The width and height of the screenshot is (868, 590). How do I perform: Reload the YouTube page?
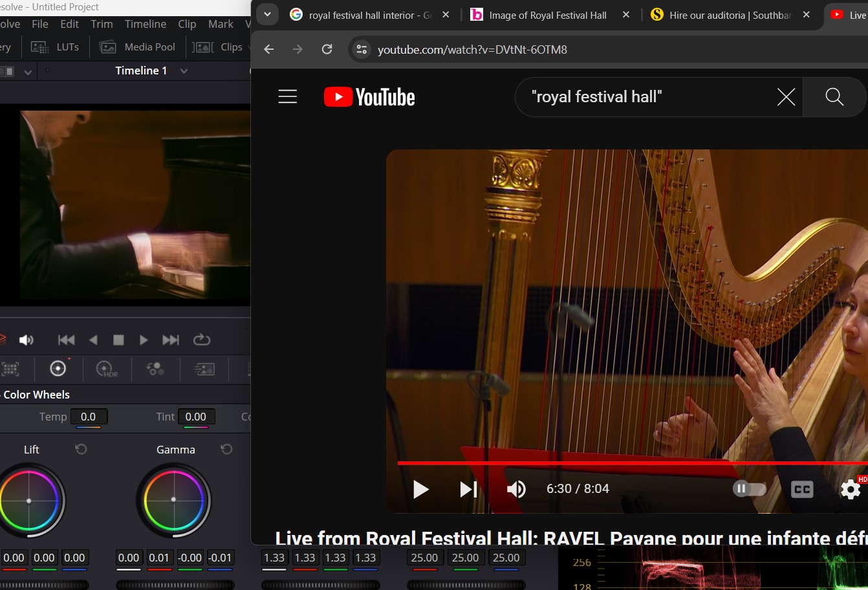coord(327,49)
